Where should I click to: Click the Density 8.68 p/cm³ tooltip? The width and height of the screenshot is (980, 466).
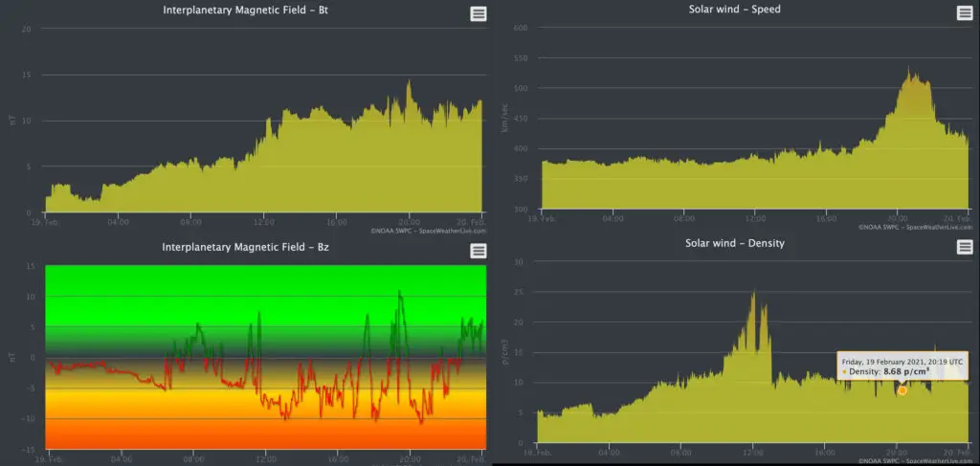902,366
